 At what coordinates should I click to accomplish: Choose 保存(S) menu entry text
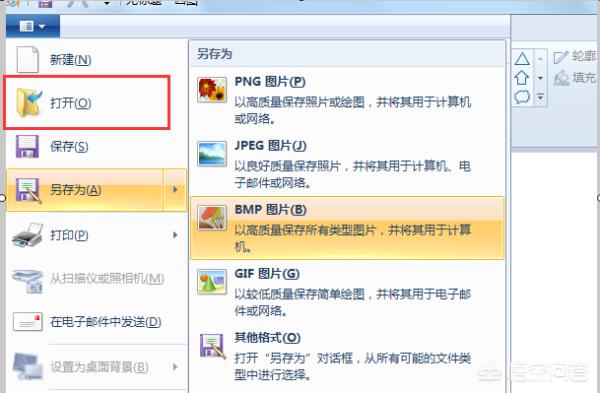tap(69, 147)
